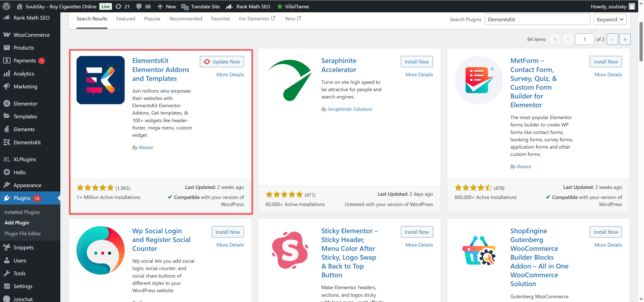Open the Keyword search type dropdown
Image resolution: width=644 pixels, height=302 pixels.
[610, 19]
